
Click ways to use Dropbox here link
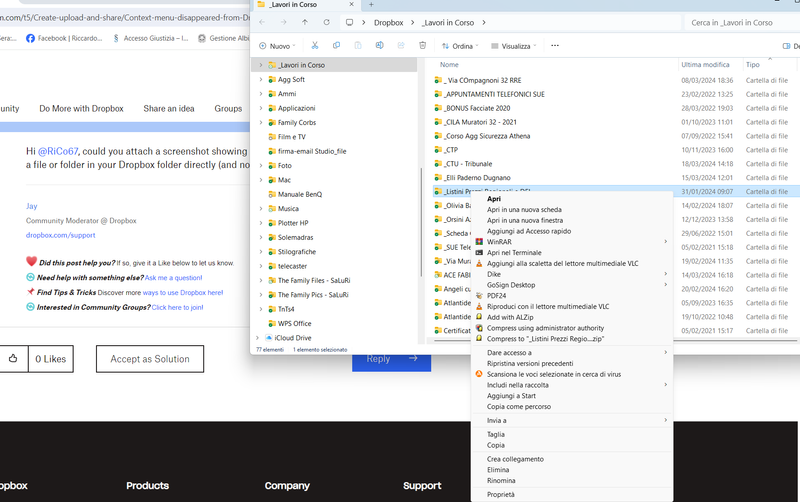tap(183, 293)
